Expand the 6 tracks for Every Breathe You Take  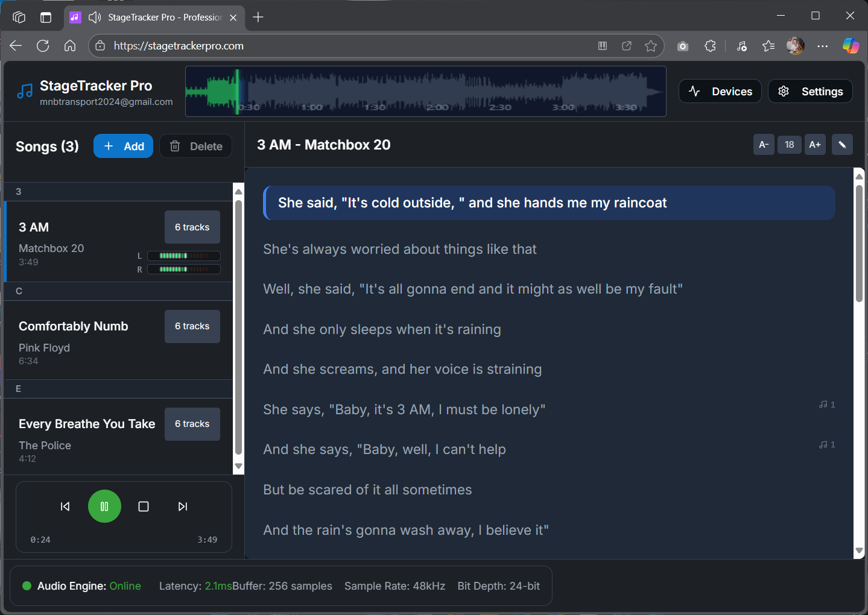pos(192,424)
